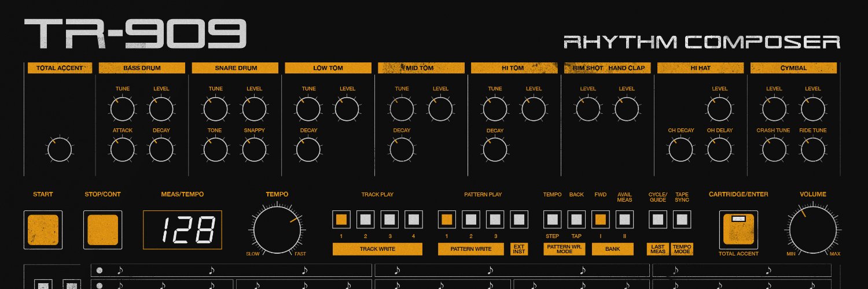Click the Snare Drum Tune knob

(215, 109)
